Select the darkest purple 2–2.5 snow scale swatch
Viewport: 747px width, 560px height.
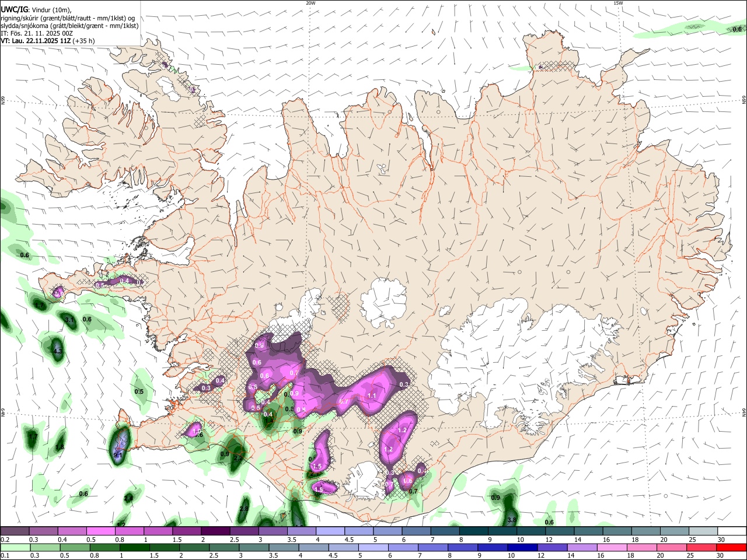pos(215,531)
